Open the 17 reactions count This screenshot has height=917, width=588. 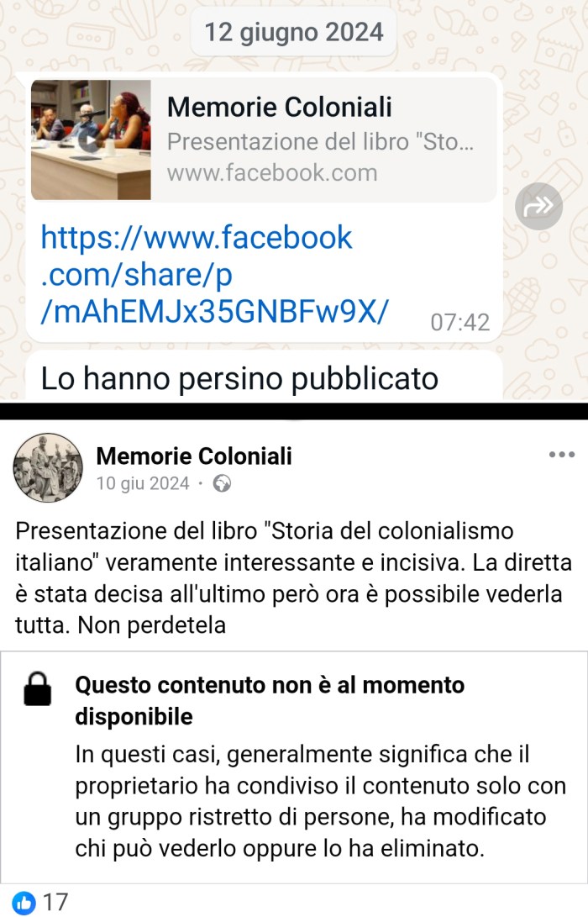55,903
